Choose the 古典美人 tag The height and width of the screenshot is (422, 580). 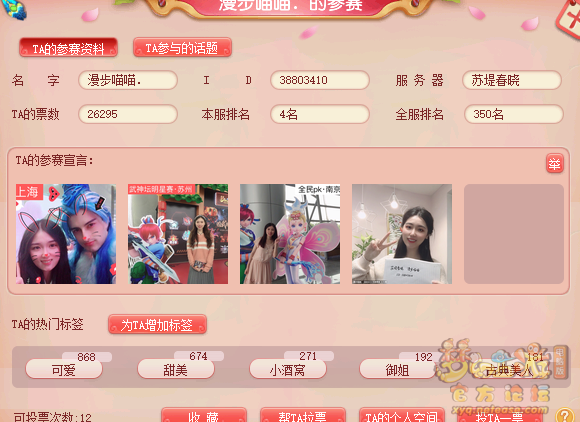510,369
